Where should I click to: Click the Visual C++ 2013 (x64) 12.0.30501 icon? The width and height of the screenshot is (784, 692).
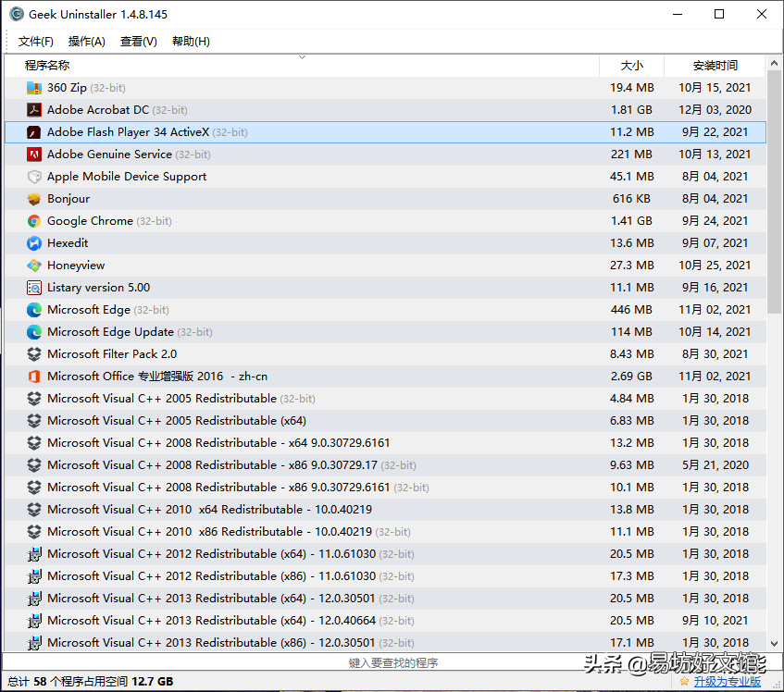(x=34, y=598)
